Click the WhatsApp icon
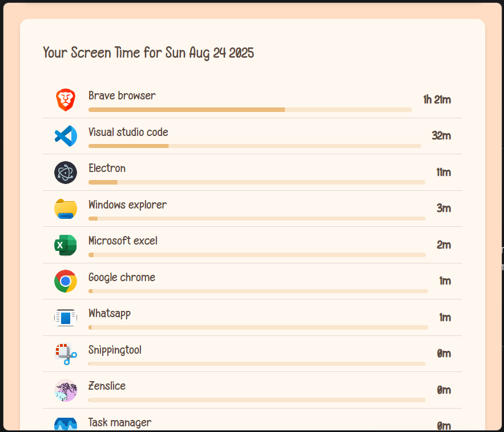Viewport: 504px width, 432px height. (x=65, y=317)
